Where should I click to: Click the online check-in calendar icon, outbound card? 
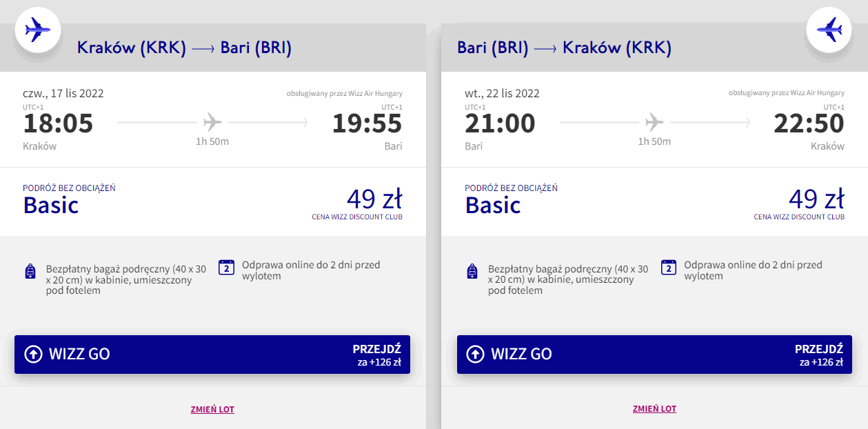tap(226, 268)
